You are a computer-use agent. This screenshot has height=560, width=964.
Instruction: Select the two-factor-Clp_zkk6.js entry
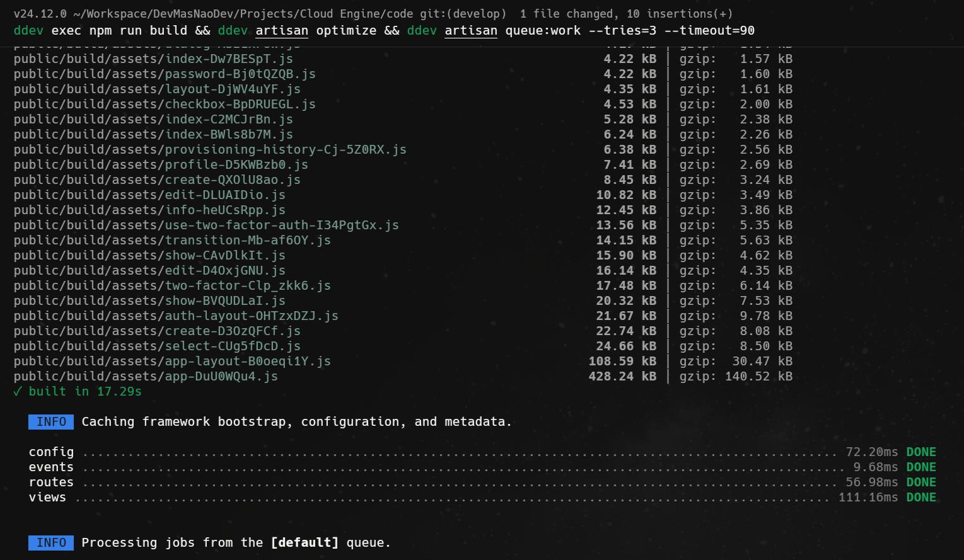coord(171,285)
